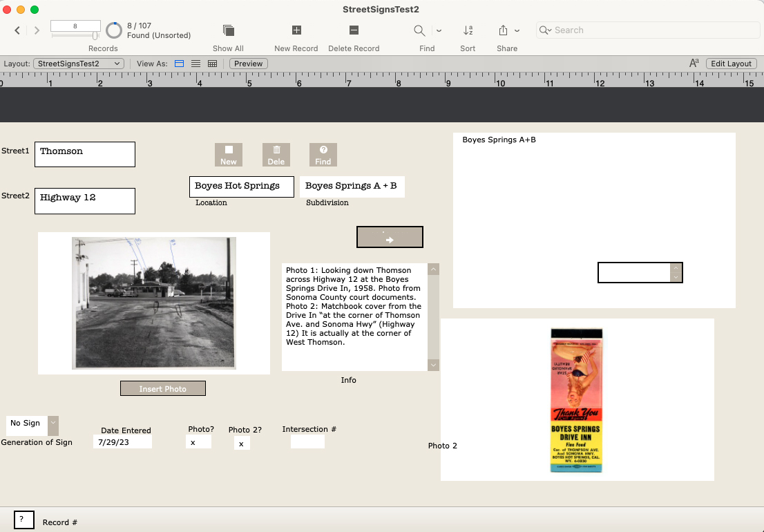This screenshot has height=532, width=764.
Task: Click the Sort records icon
Action: point(468,30)
